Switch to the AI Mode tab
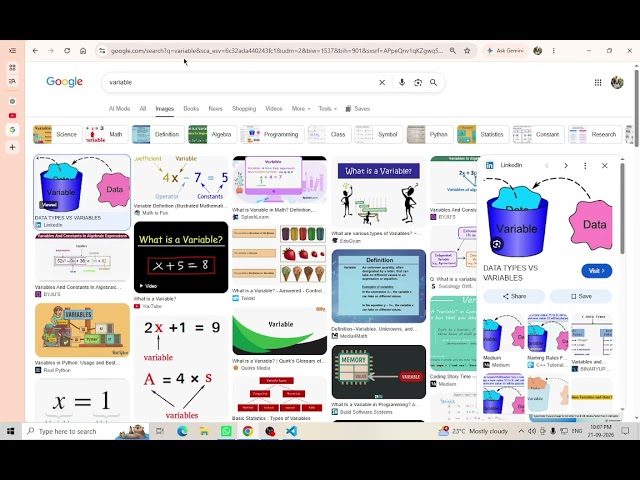640x480 pixels. (x=119, y=109)
